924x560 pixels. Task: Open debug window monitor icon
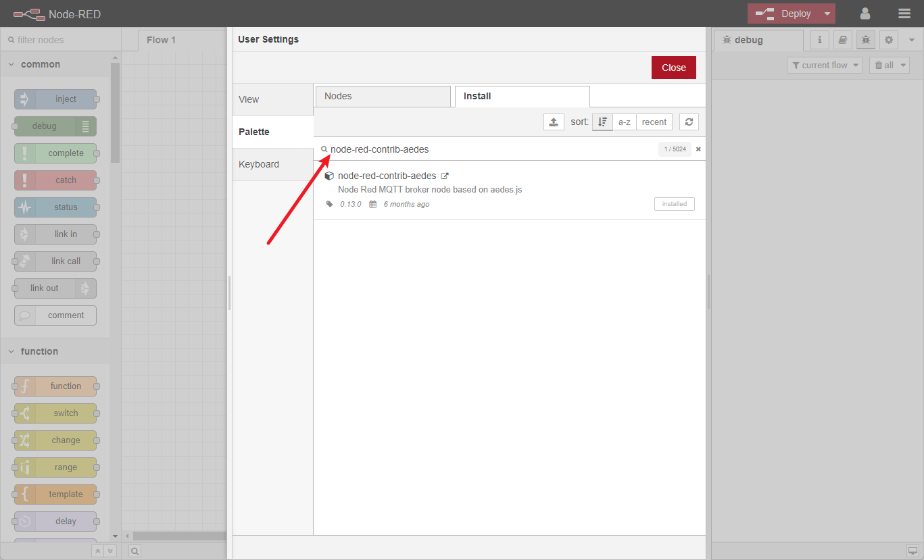click(x=913, y=551)
